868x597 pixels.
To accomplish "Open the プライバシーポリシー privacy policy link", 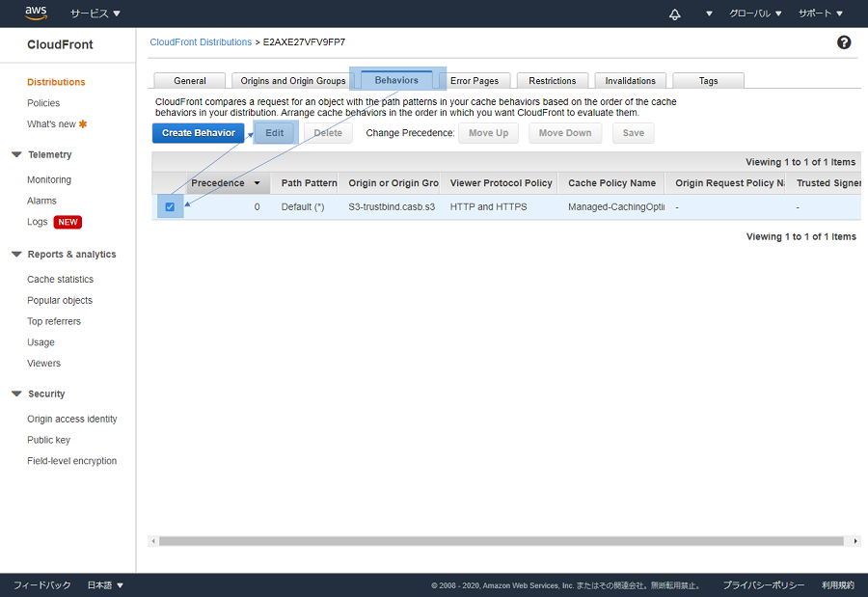I will tap(764, 585).
